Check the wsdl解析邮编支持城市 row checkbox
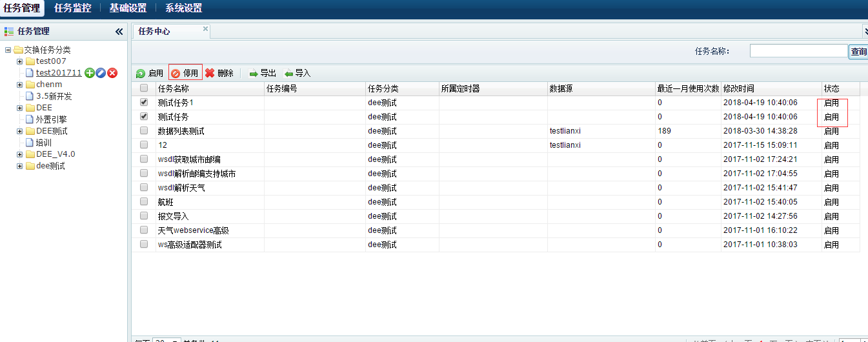The height and width of the screenshot is (342, 868). 144,173
